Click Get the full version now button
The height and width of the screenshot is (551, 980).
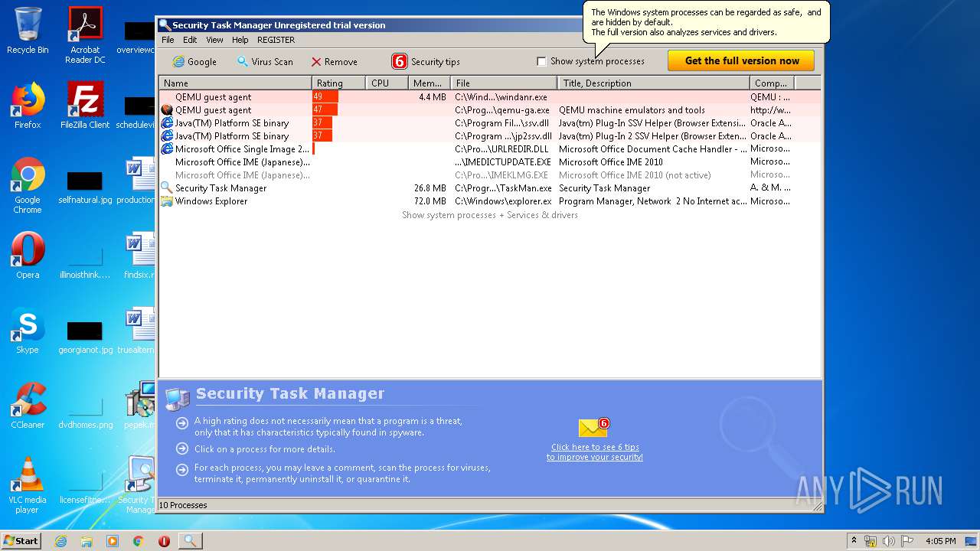coord(741,60)
